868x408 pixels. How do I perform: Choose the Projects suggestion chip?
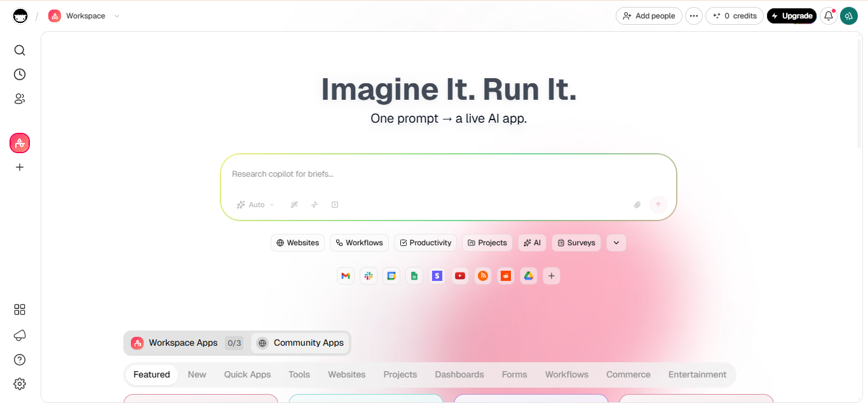488,243
